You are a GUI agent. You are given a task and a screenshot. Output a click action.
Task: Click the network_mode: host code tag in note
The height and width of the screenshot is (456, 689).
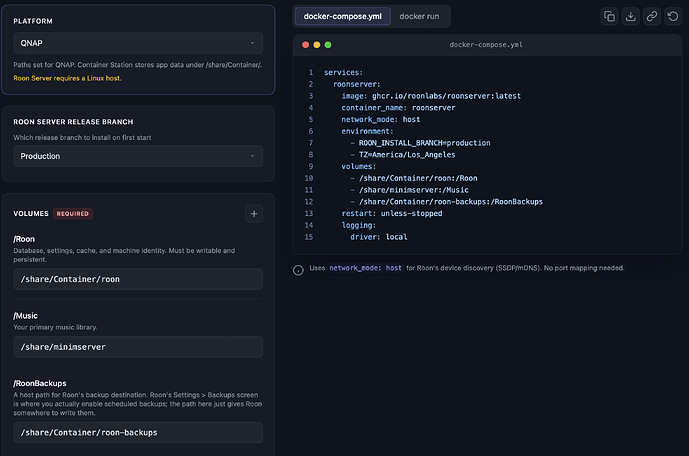click(x=366, y=268)
